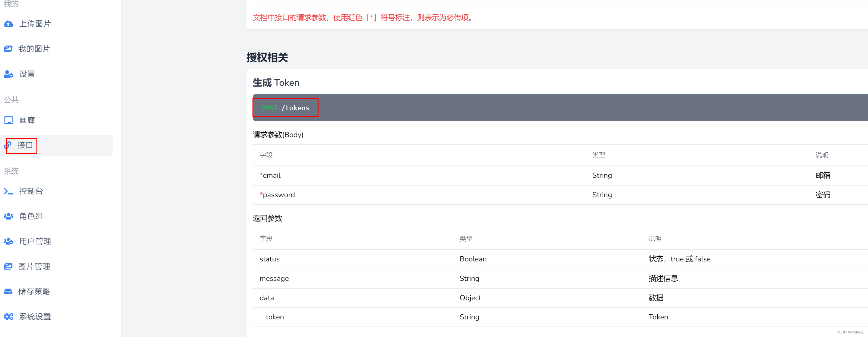Open 角色组 via the group icon

point(8,216)
